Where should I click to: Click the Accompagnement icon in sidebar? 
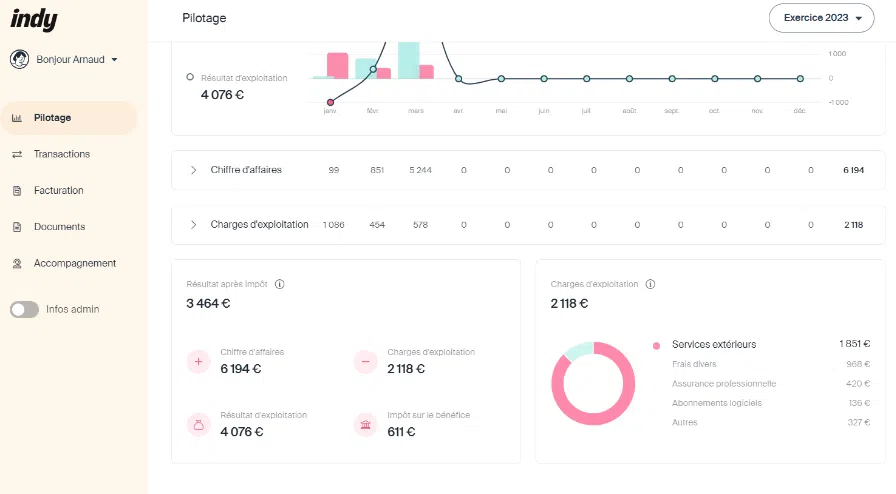coord(16,264)
